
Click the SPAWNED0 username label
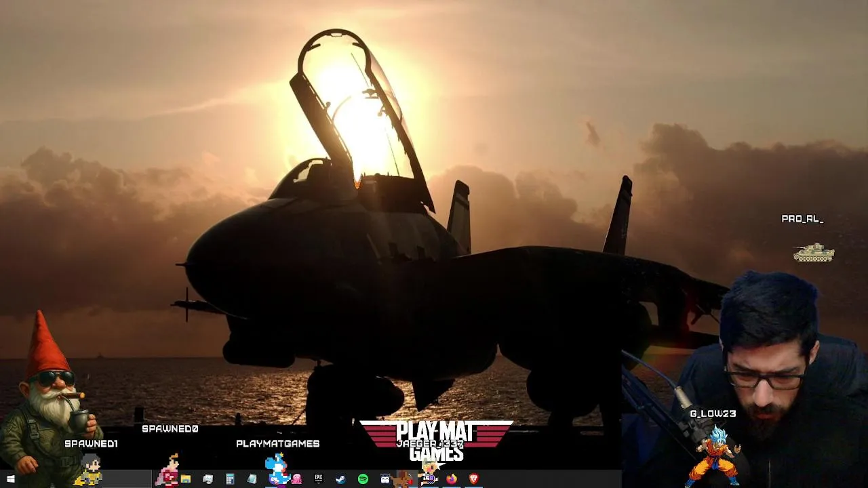click(x=170, y=428)
